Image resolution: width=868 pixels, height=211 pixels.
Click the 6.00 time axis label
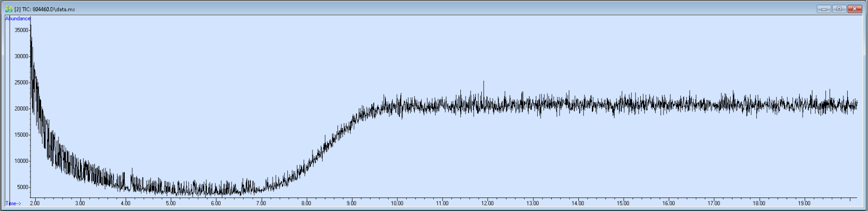pyautogui.click(x=216, y=204)
